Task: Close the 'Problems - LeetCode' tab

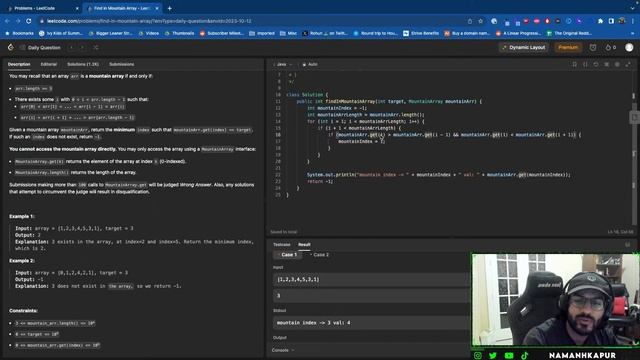Action: 77,8
